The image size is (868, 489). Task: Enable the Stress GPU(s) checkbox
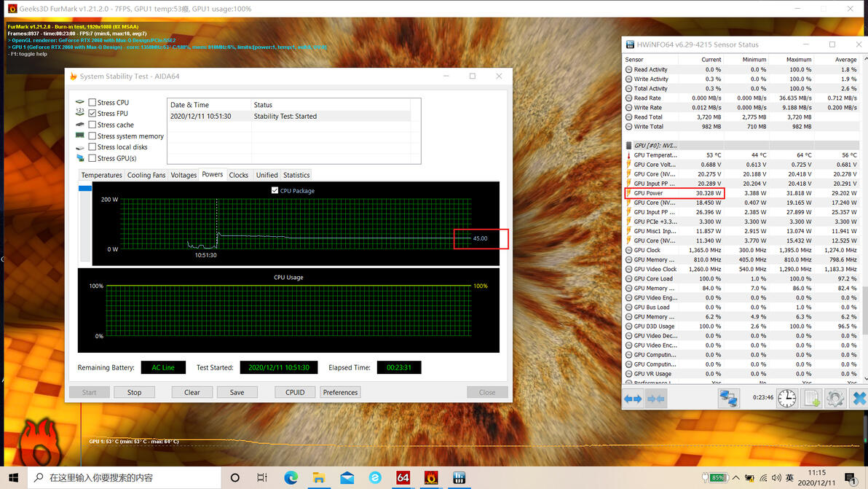coord(92,158)
